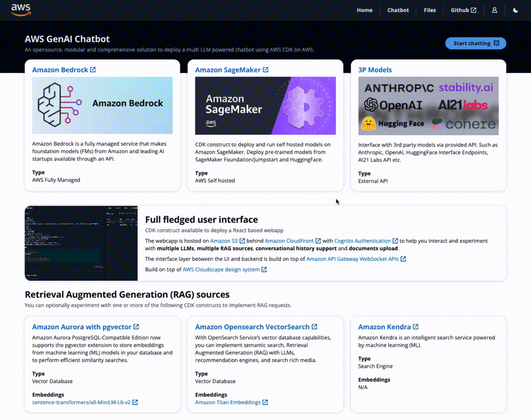Open Amazon API Gateway WebSocket APIs link
Screen dimensions: 531x420
352,259
